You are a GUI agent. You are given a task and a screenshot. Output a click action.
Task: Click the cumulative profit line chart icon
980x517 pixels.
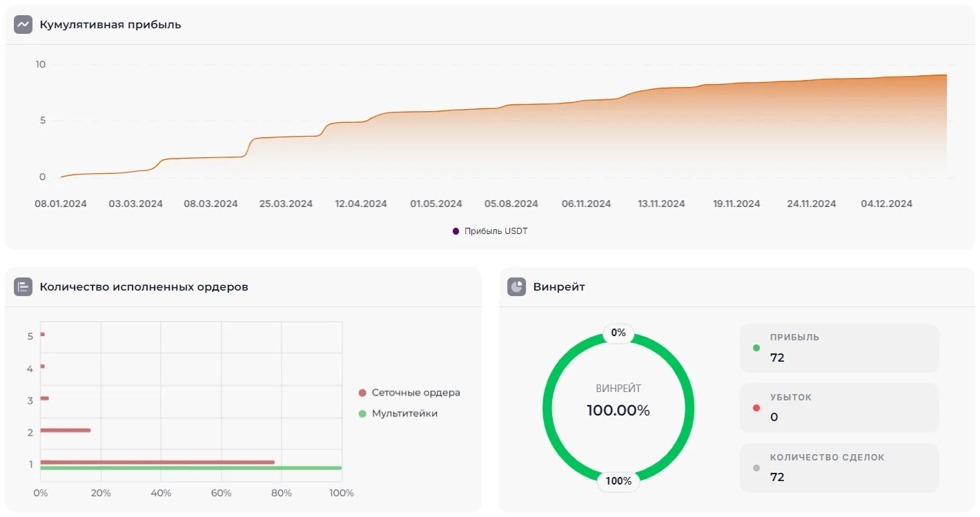[23, 25]
